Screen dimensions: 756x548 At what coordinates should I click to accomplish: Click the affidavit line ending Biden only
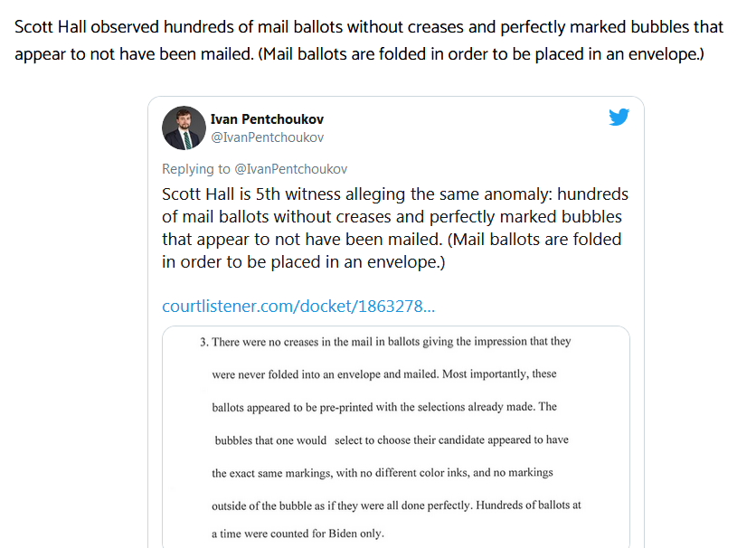pos(298,534)
